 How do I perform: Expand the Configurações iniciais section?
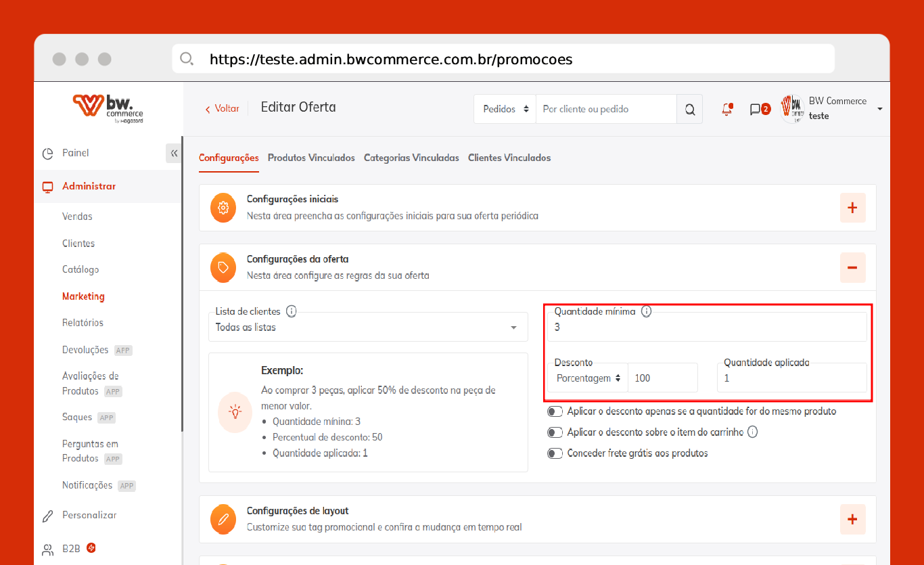852,208
